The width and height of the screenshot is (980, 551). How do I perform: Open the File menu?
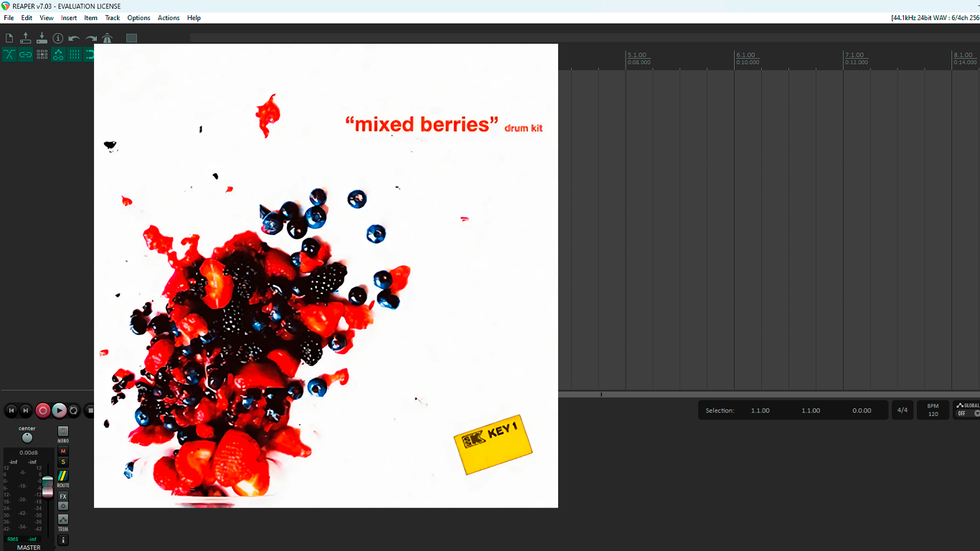pyautogui.click(x=9, y=18)
